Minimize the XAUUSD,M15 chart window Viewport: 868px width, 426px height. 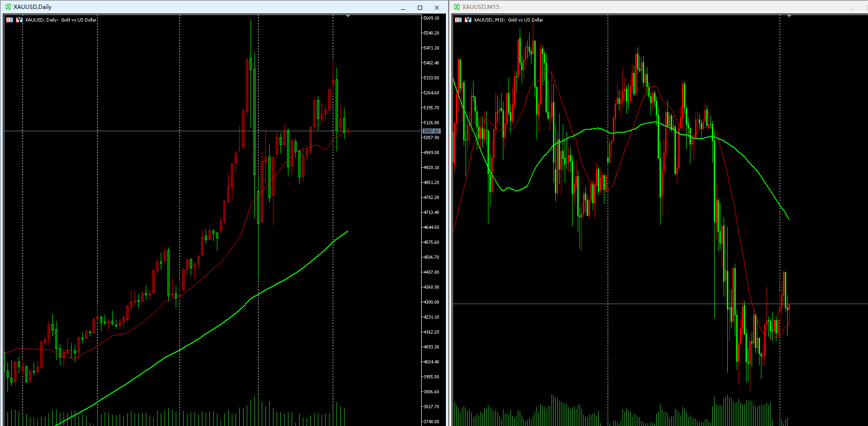(852, 8)
